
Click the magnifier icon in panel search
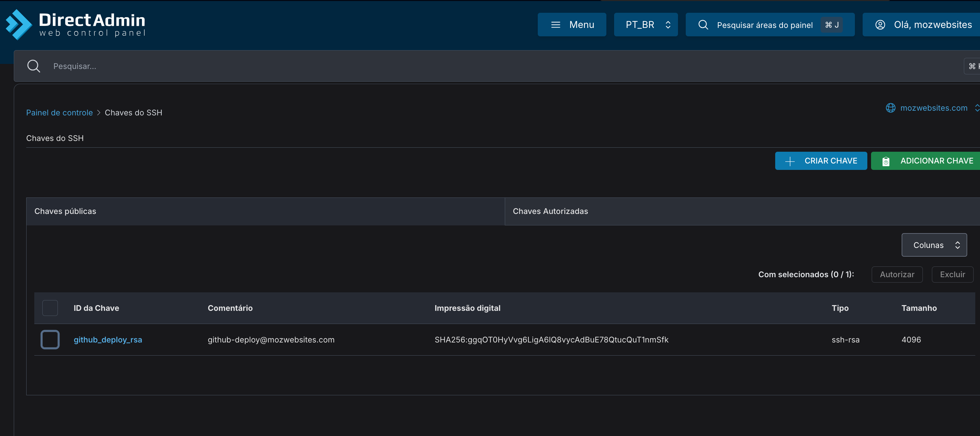point(703,25)
